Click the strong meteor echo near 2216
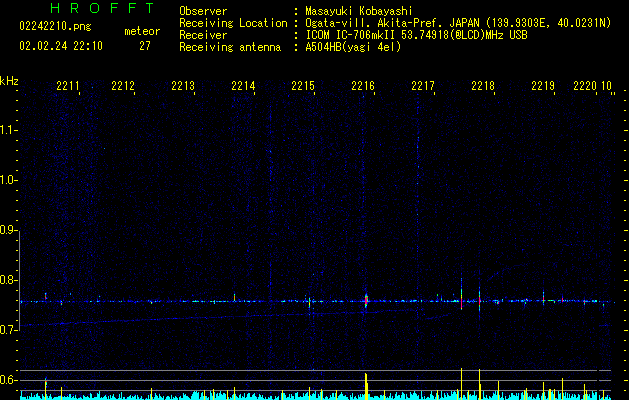Screen dimensions: 629x400 point(366,301)
